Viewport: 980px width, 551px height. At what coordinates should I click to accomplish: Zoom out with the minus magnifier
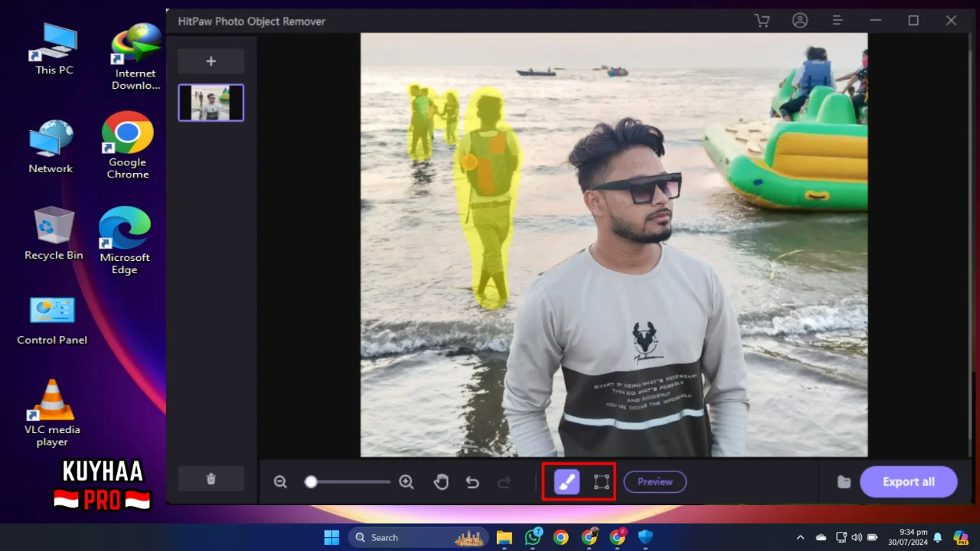click(280, 481)
